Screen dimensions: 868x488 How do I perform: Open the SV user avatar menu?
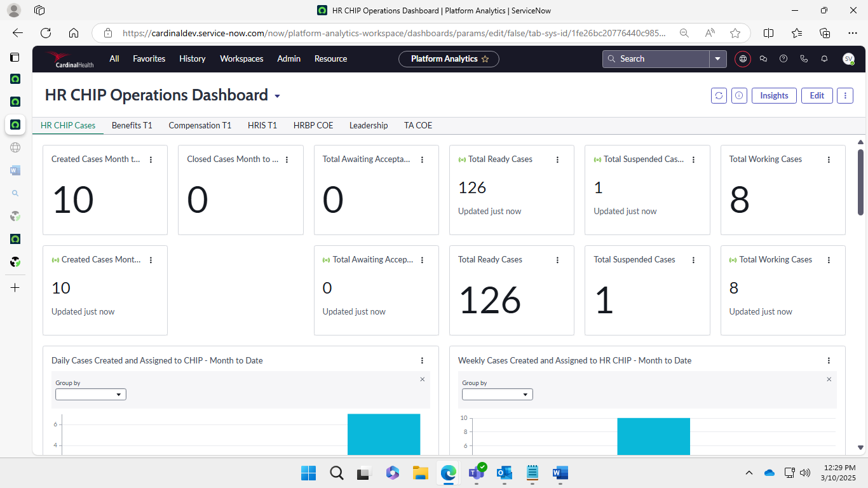[x=848, y=58]
